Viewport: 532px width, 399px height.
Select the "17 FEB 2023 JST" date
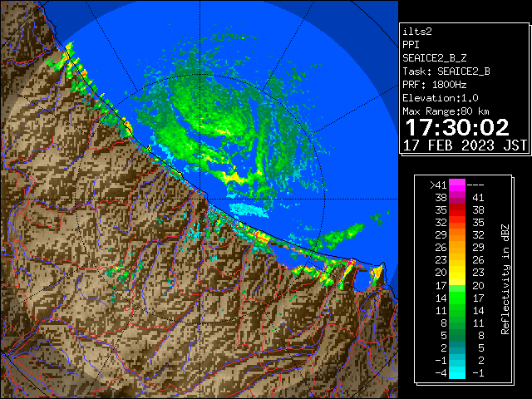[x=465, y=145]
